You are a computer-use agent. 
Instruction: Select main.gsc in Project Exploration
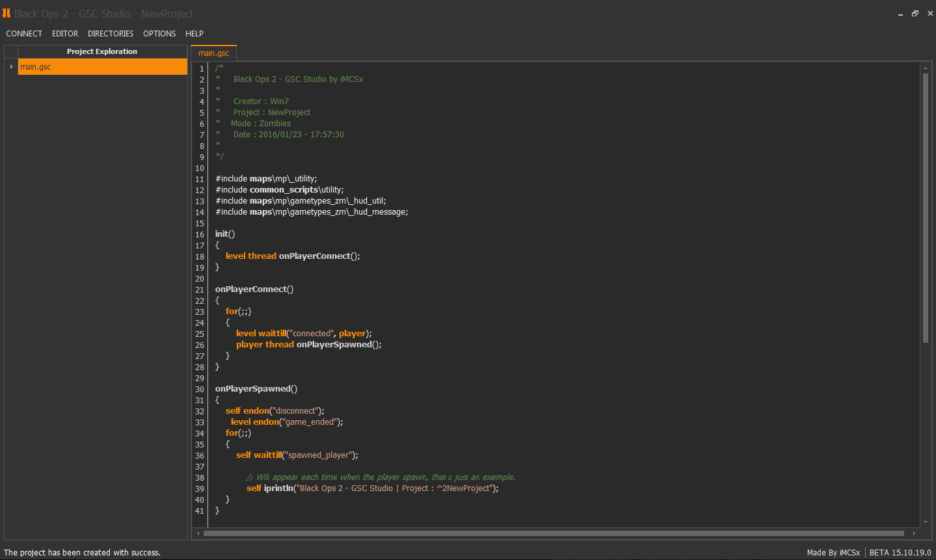(103, 67)
